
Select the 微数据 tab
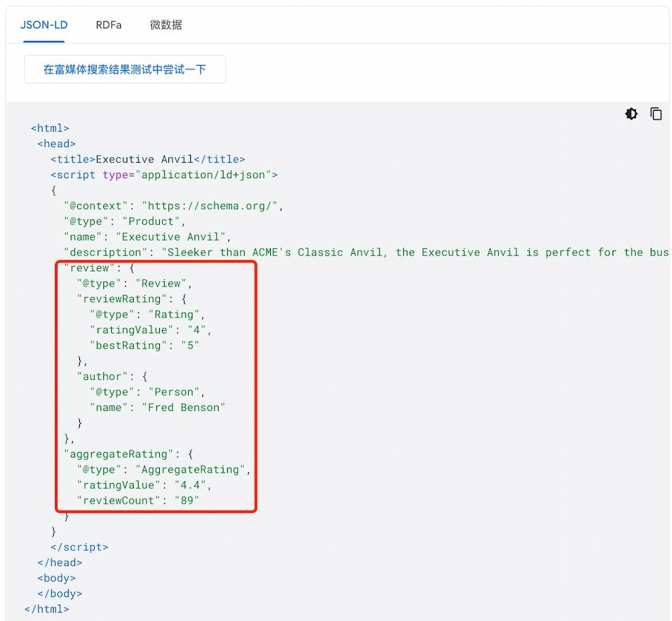[166, 25]
